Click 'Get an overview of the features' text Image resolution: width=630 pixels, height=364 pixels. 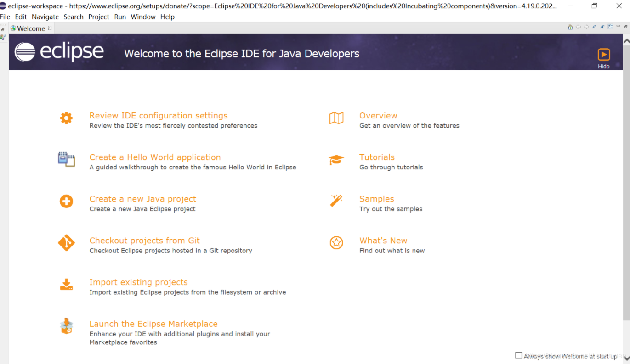click(409, 126)
